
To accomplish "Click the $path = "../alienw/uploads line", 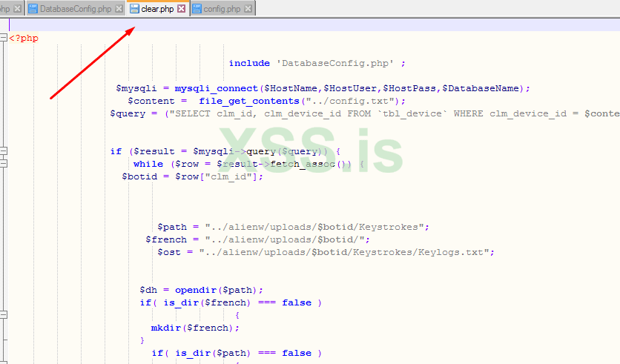I will [293, 228].
